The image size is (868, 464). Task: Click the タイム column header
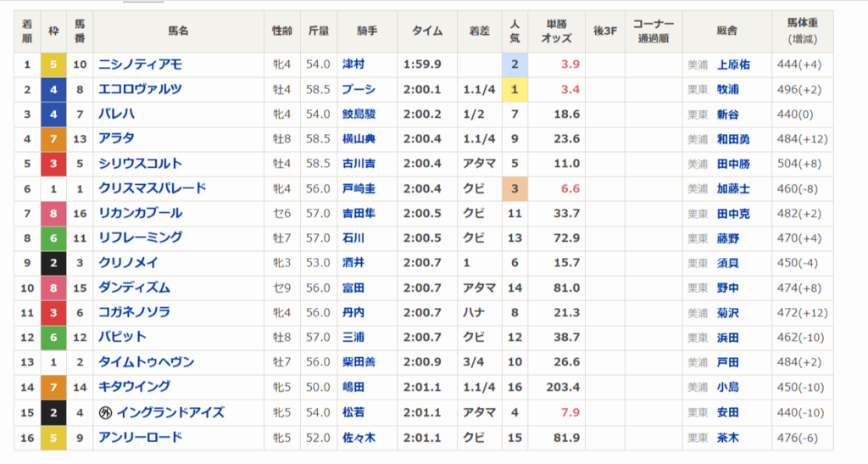click(x=427, y=31)
